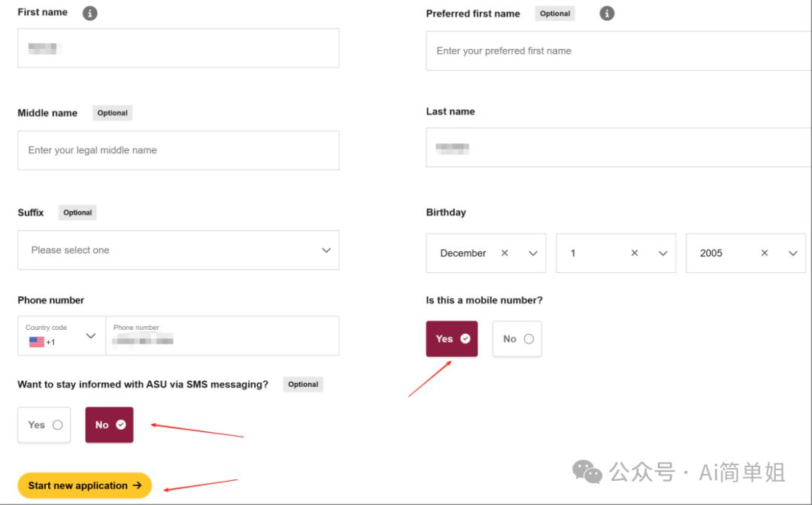812x505 pixels.
Task: Choose Yes for SMS messaging
Action: tap(44, 425)
